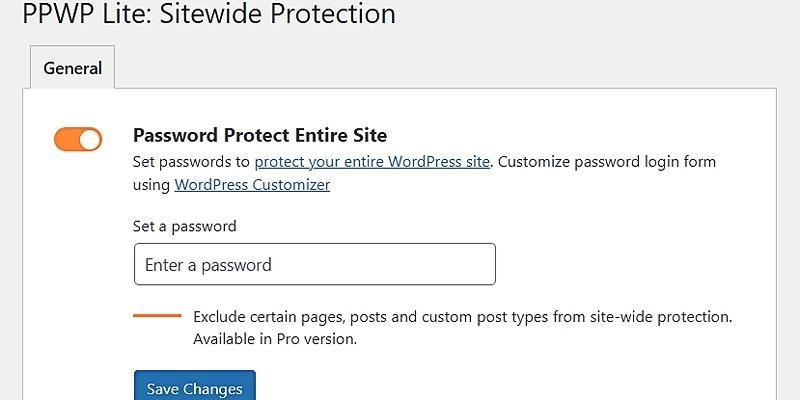This screenshot has width=800, height=400.
Task: Click 'Customize password login form' text
Action: pos(606,161)
